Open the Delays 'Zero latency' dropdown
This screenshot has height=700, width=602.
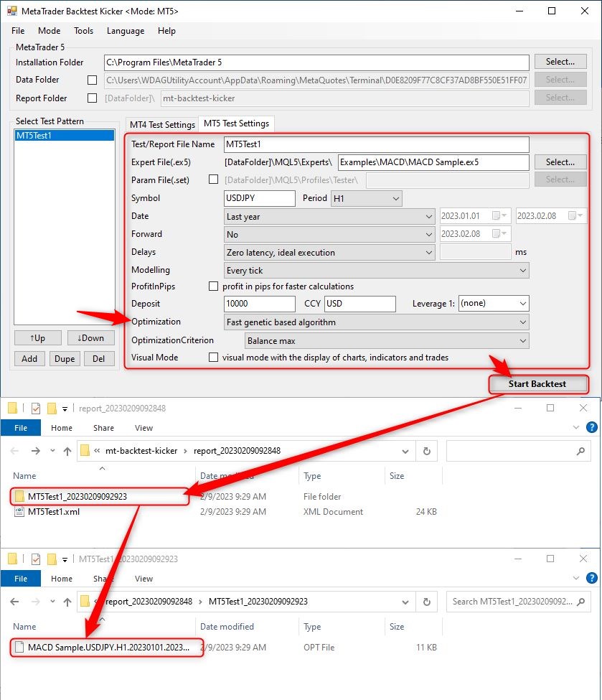[x=329, y=252]
